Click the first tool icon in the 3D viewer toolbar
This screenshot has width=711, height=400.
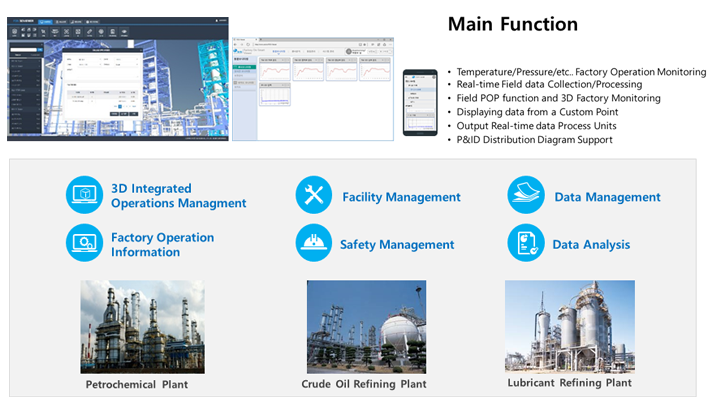(x=14, y=33)
